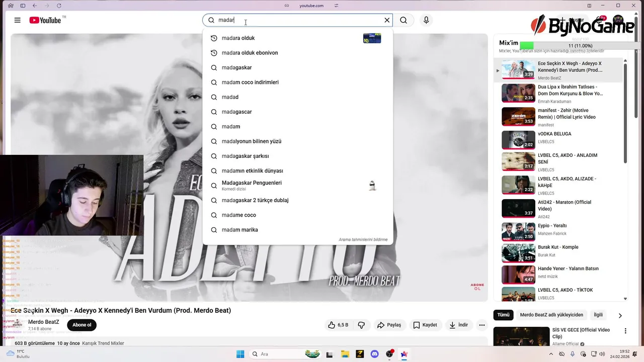Dislike the video with thumbs-down
This screenshot has width=644, height=362.
click(x=361, y=325)
